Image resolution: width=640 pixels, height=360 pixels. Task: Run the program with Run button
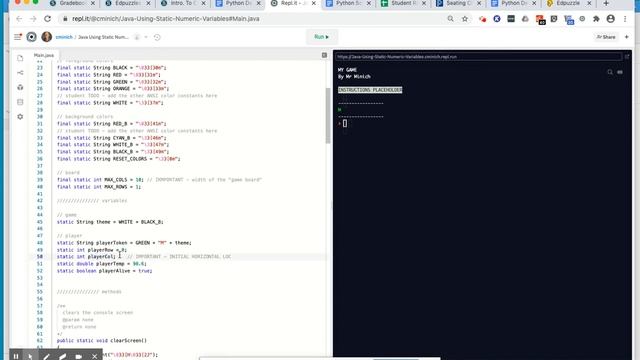[322, 37]
